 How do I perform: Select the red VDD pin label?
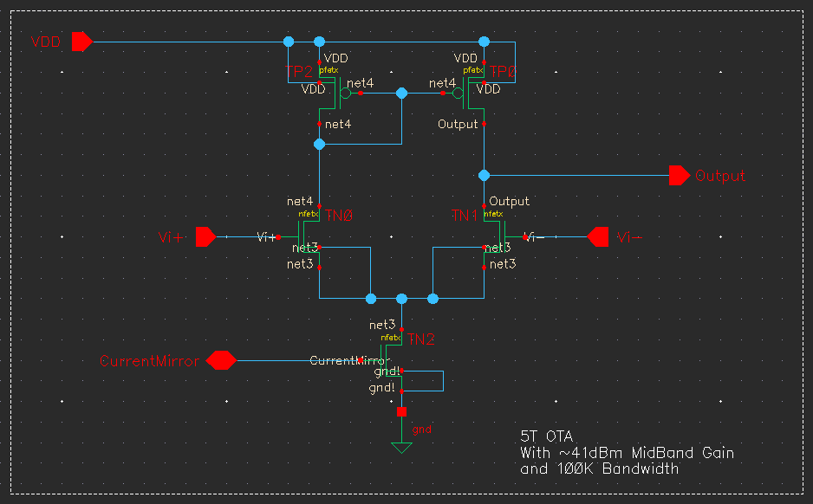(x=46, y=42)
